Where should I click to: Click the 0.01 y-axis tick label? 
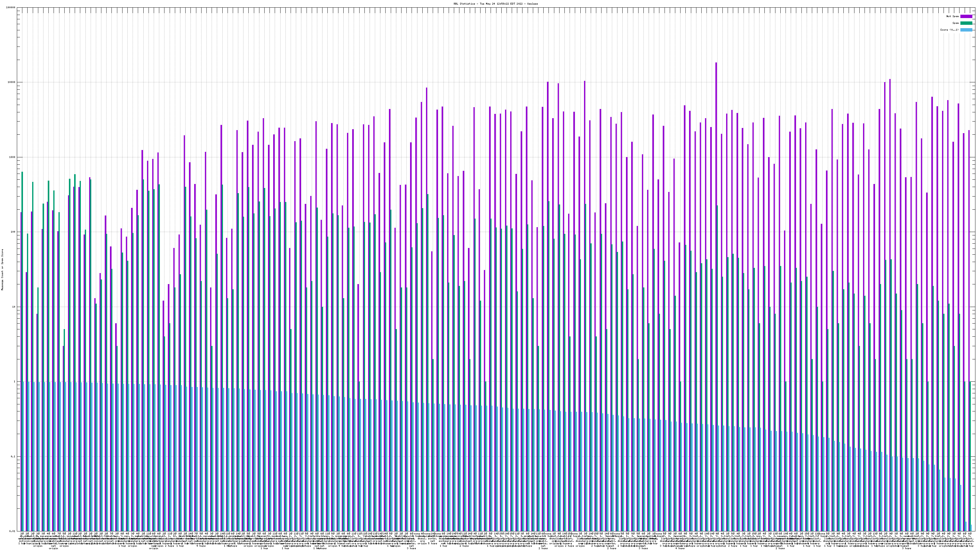13,531
